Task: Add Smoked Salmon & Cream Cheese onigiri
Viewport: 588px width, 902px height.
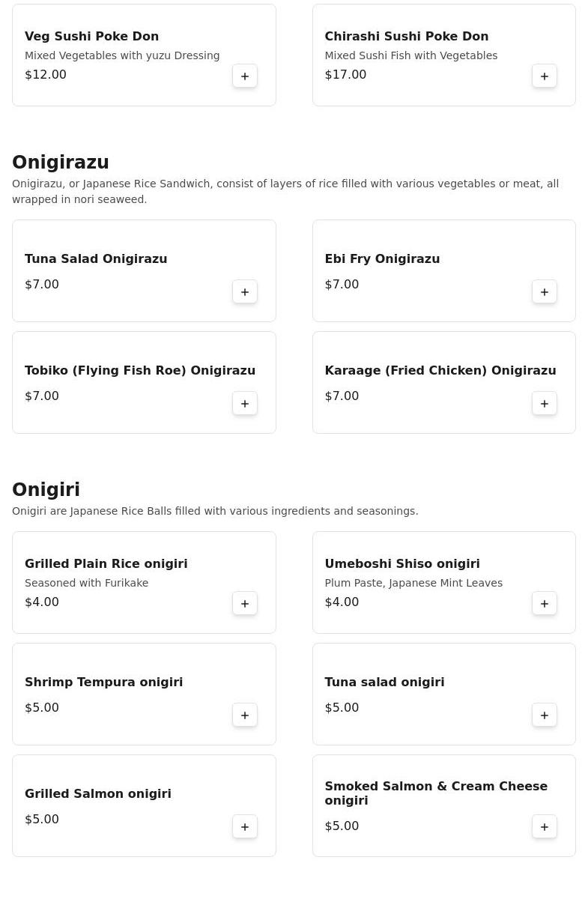Action: (x=545, y=826)
